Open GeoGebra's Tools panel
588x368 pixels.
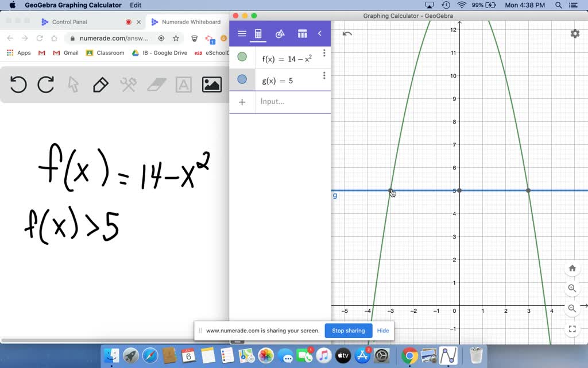tap(280, 33)
